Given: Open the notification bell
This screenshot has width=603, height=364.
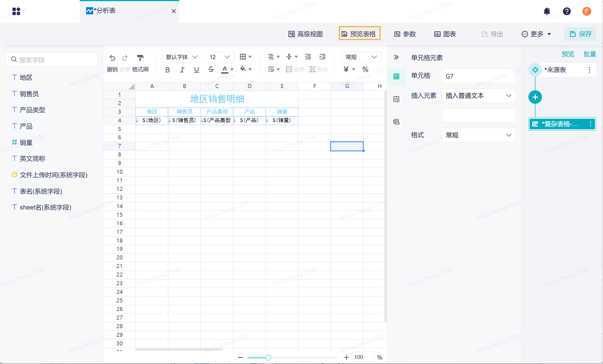Looking at the screenshot, I should [x=547, y=11].
